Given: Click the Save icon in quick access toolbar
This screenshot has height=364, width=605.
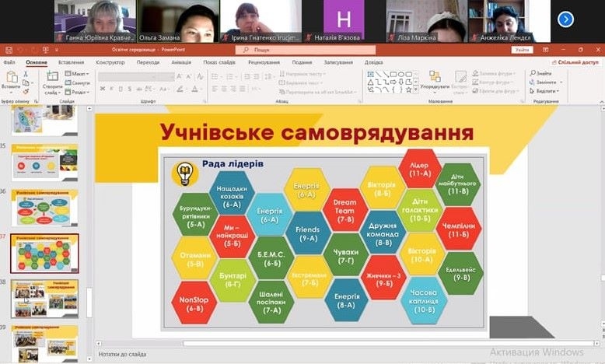Looking at the screenshot, I should click(7, 50).
